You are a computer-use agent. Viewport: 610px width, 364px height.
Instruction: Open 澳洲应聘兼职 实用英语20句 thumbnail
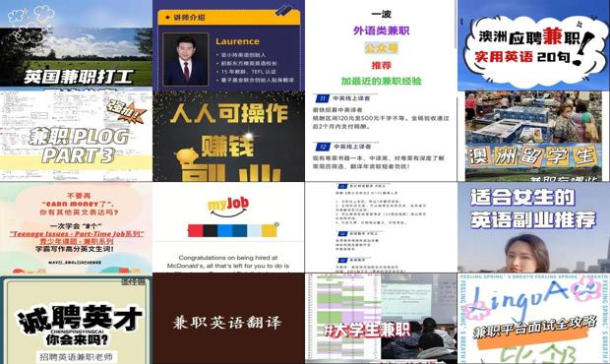(x=533, y=44)
